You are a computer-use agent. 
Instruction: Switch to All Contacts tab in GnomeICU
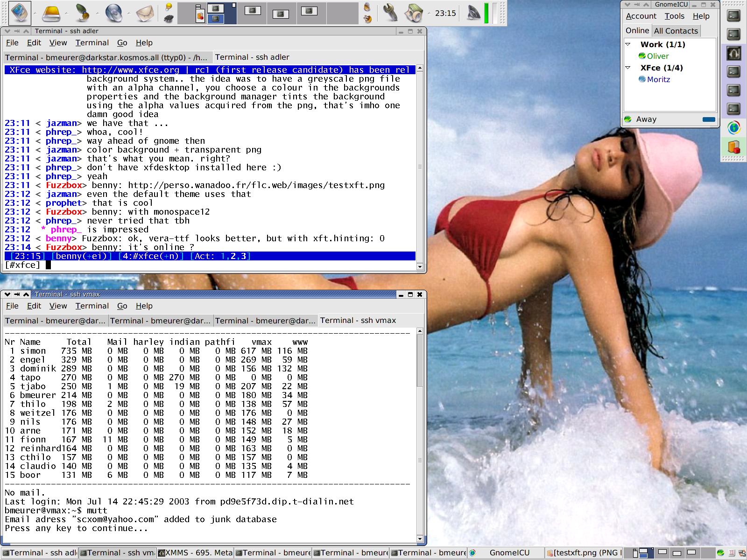coord(676,31)
